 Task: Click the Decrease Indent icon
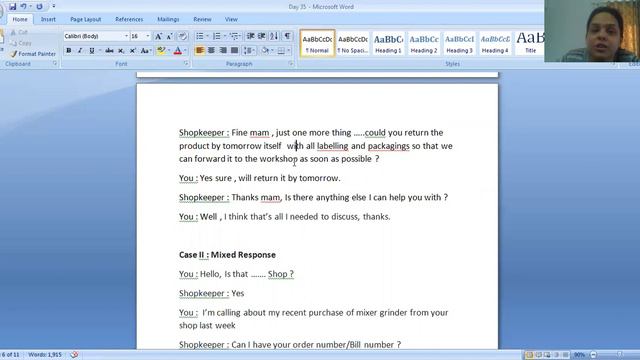(251, 36)
